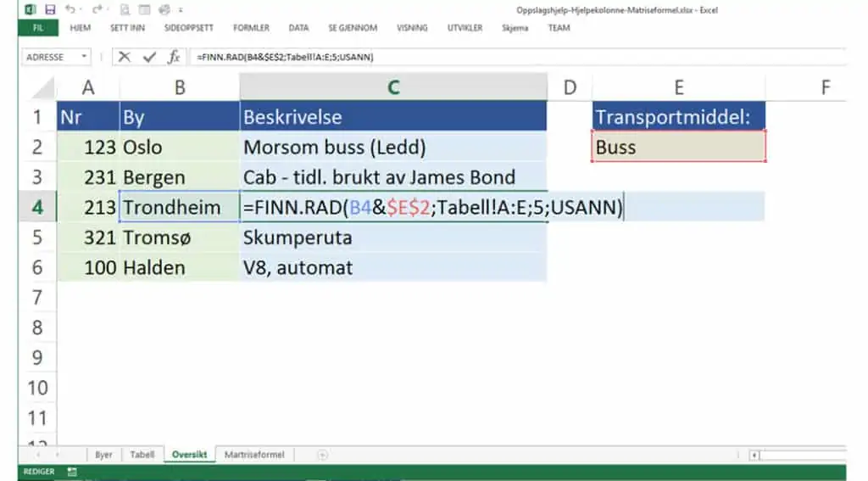
Task: Click the macro record icon in status bar
Action: (x=72, y=472)
